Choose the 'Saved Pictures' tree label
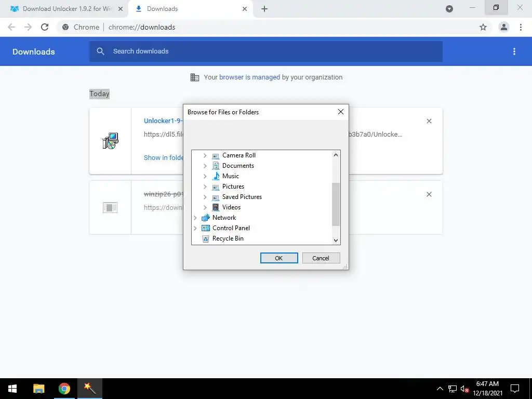 [x=242, y=197]
